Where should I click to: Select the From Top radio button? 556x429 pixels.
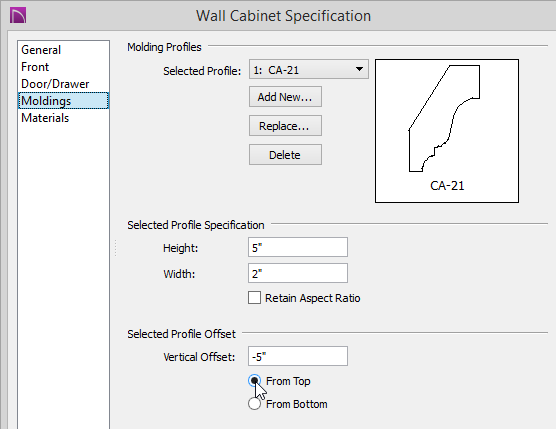click(x=254, y=381)
